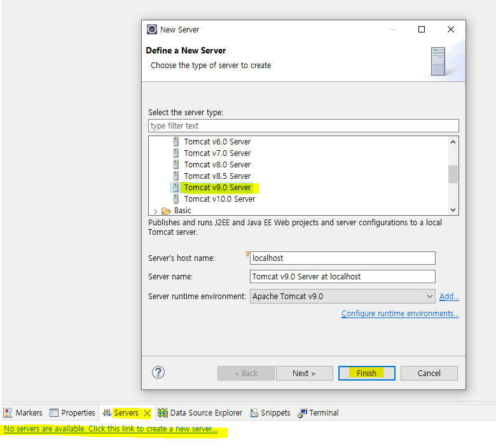Click the Tomcat v10.0 Server icon
The image size is (496, 448).
[x=176, y=199]
